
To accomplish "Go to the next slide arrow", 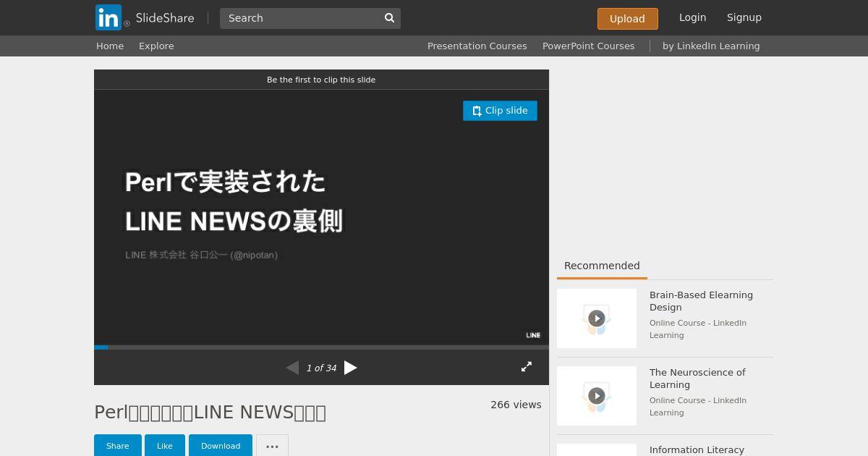I will point(351,368).
